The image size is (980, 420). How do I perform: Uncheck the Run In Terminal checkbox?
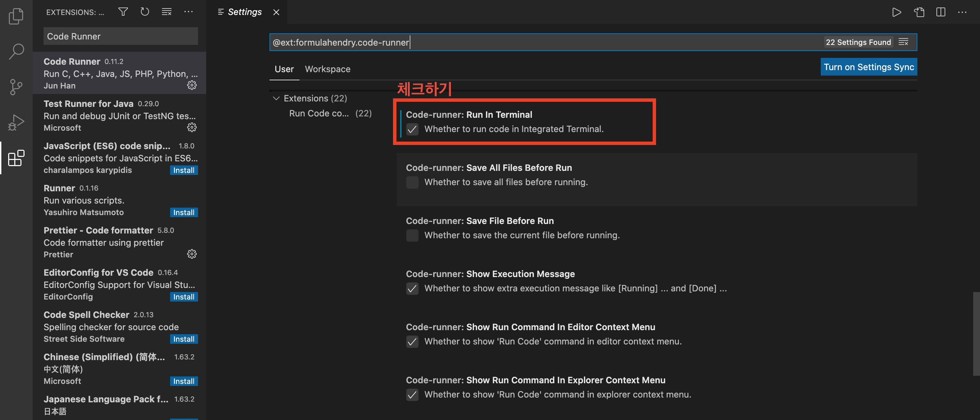tap(412, 129)
